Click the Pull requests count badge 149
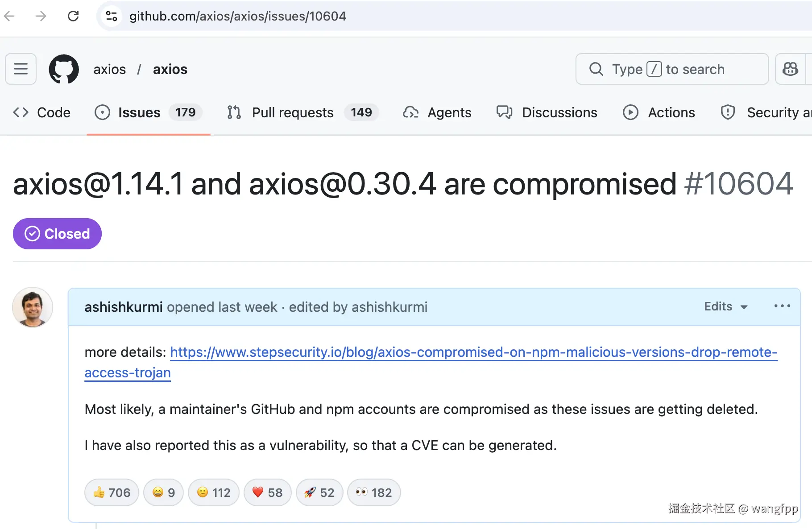This screenshot has width=812, height=529. [x=361, y=112]
